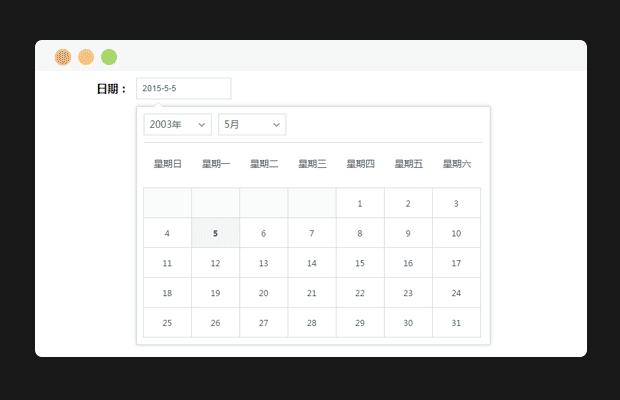Click day 17 in the calendar
This screenshot has height=400, width=620.
point(456,263)
